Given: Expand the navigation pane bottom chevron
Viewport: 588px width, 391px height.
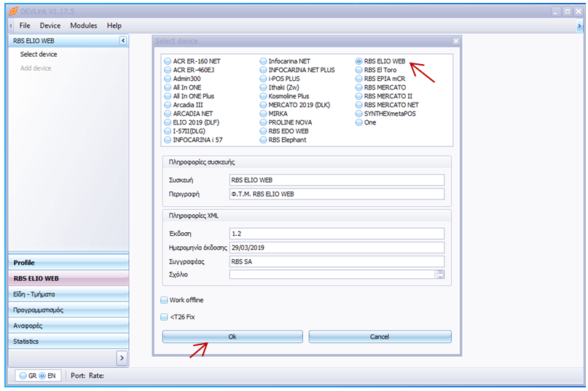Looking at the screenshot, I should click(122, 358).
